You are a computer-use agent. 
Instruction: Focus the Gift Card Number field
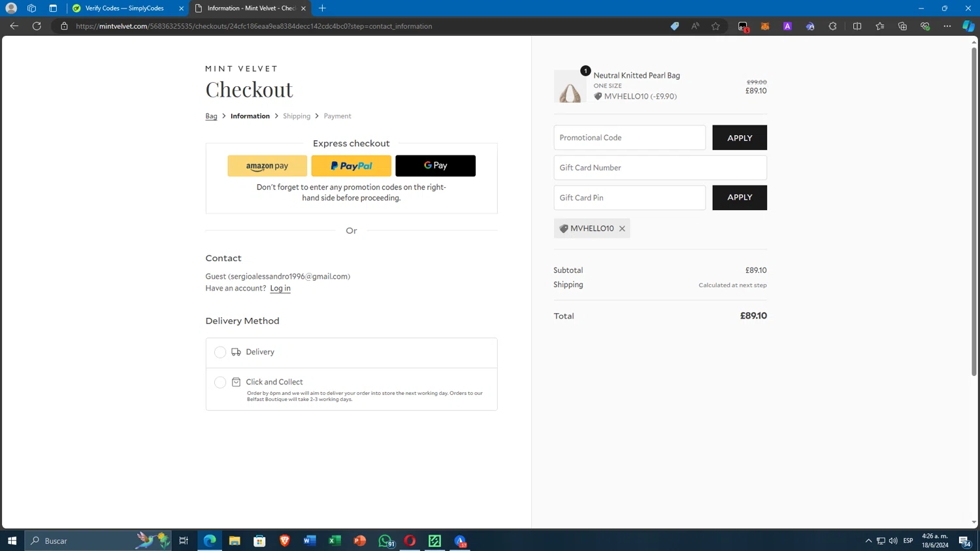[661, 168]
